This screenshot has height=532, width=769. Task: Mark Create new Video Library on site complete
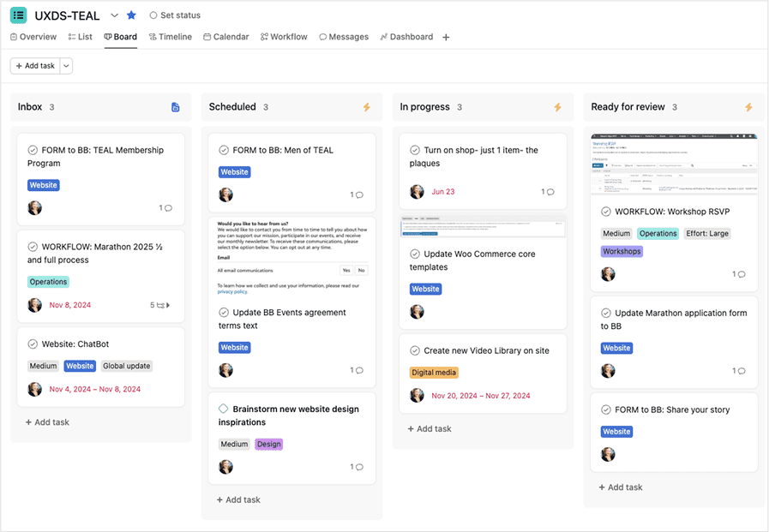coord(415,350)
